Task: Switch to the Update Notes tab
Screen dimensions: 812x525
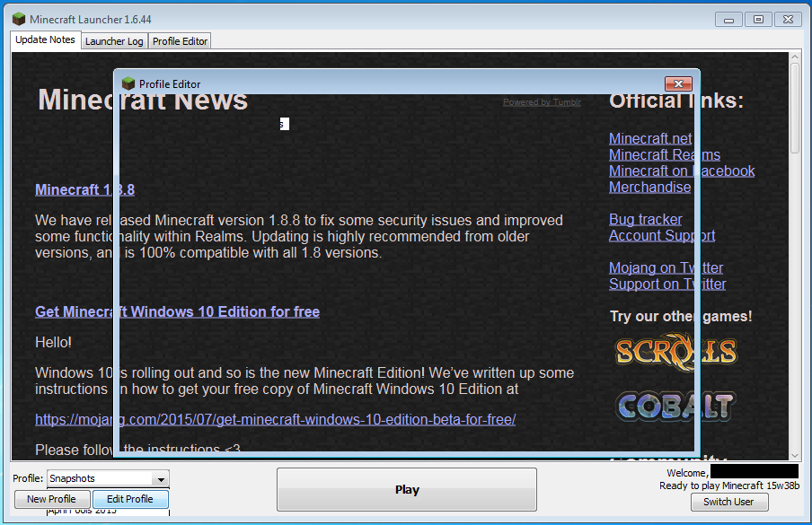Action: 46,39
